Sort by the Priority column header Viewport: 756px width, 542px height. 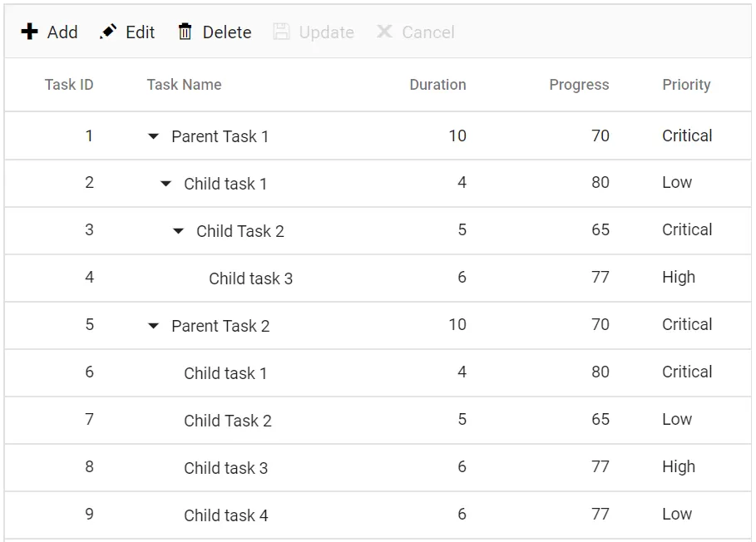click(x=686, y=84)
